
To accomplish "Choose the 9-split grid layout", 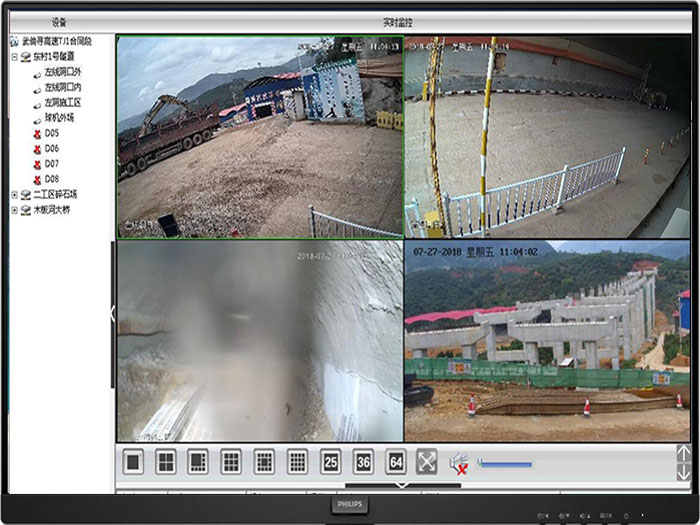I will click(x=231, y=462).
